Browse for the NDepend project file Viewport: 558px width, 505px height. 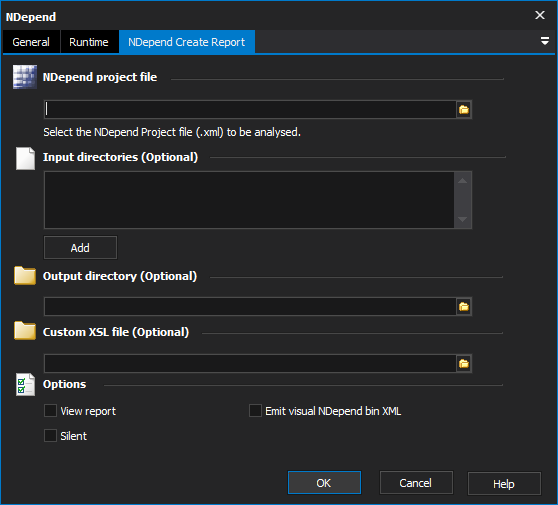(464, 110)
